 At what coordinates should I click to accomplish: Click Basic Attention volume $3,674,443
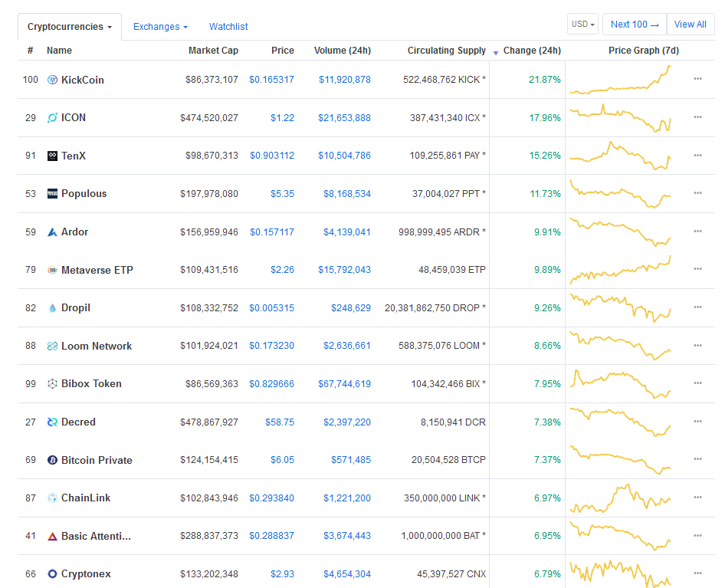[347, 536]
